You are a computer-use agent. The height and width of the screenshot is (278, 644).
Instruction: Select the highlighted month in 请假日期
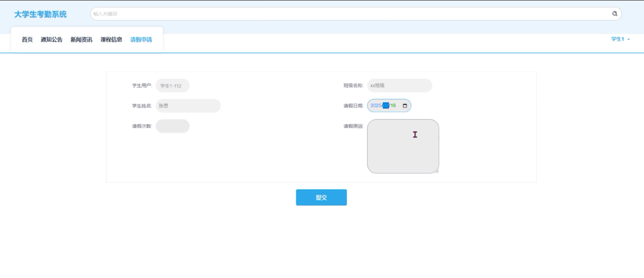tap(386, 106)
